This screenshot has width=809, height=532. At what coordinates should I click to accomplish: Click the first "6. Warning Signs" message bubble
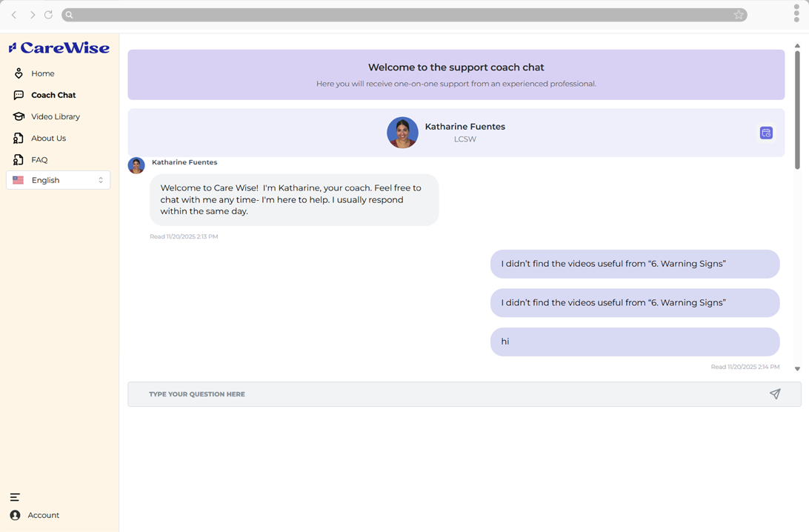pyautogui.click(x=635, y=264)
